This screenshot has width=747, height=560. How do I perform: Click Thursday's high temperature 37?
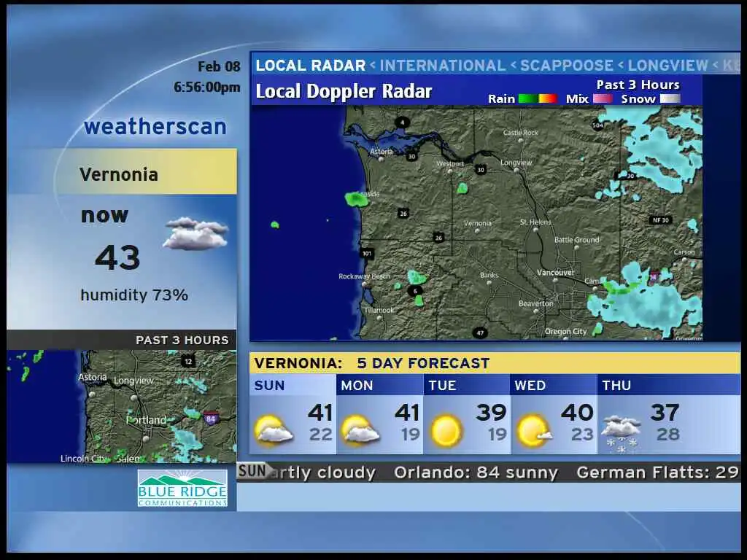coord(665,413)
